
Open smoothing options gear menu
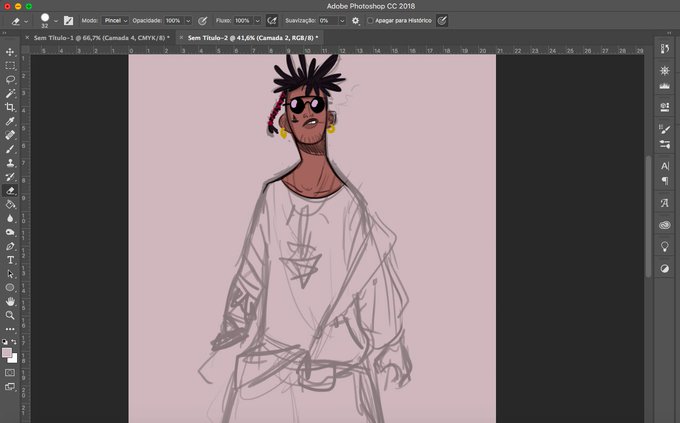click(356, 20)
